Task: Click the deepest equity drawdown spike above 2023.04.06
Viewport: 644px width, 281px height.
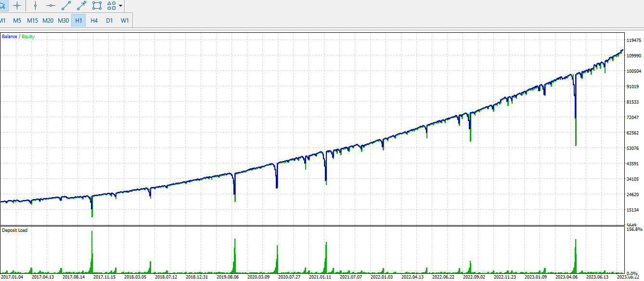Action: tap(576, 132)
